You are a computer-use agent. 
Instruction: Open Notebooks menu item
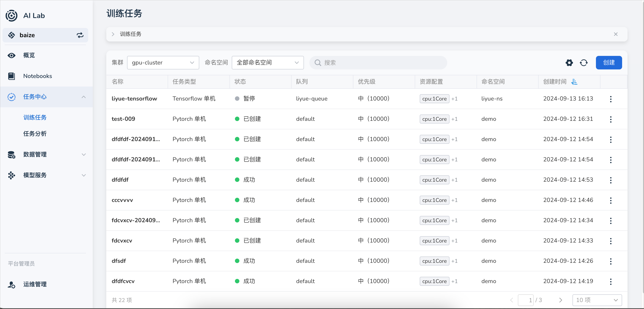point(46,76)
